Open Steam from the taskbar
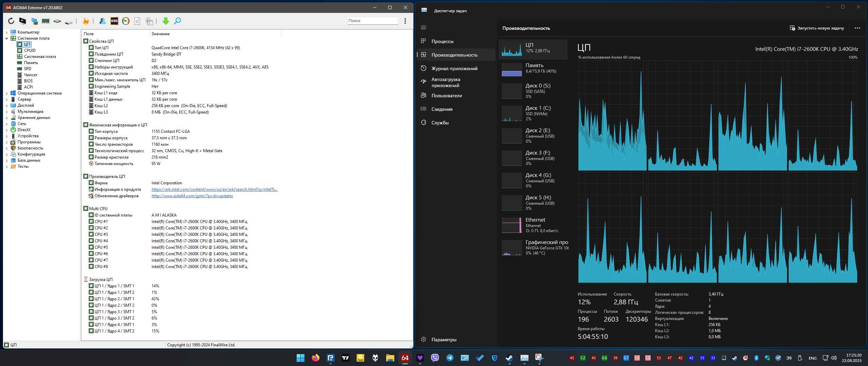 click(509, 358)
